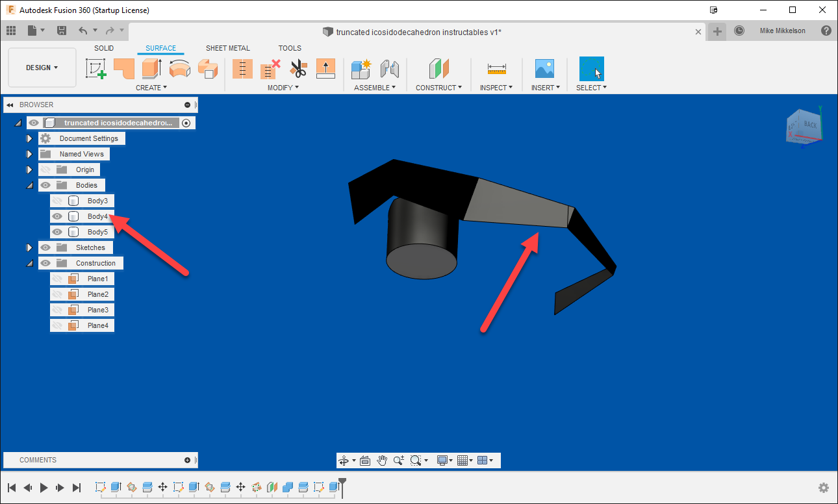The height and width of the screenshot is (504, 838).
Task: Click the New Component icon in Assemble
Action: click(x=361, y=68)
